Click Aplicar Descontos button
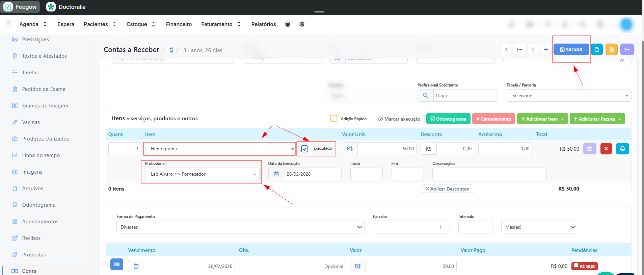The image size is (644, 275). (447, 189)
